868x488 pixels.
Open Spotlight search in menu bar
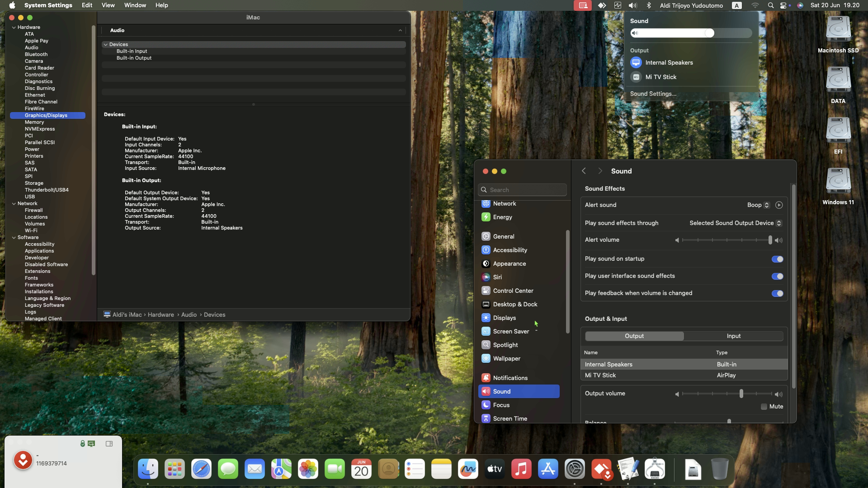click(770, 5)
